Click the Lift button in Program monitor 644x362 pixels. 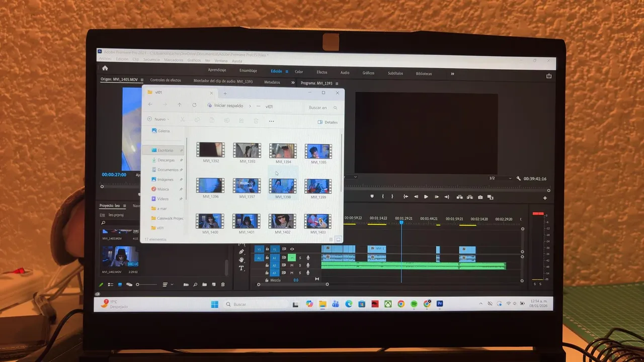pyautogui.click(x=459, y=197)
